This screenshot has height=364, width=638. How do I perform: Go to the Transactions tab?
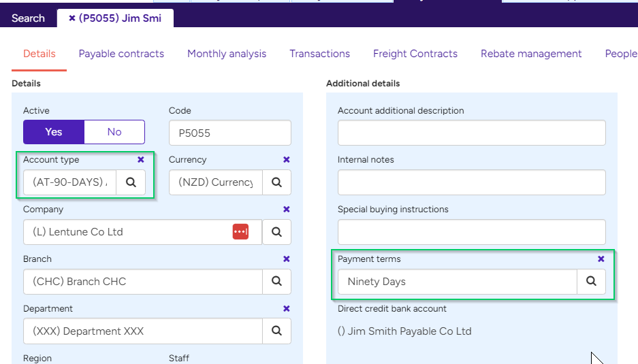(x=319, y=54)
